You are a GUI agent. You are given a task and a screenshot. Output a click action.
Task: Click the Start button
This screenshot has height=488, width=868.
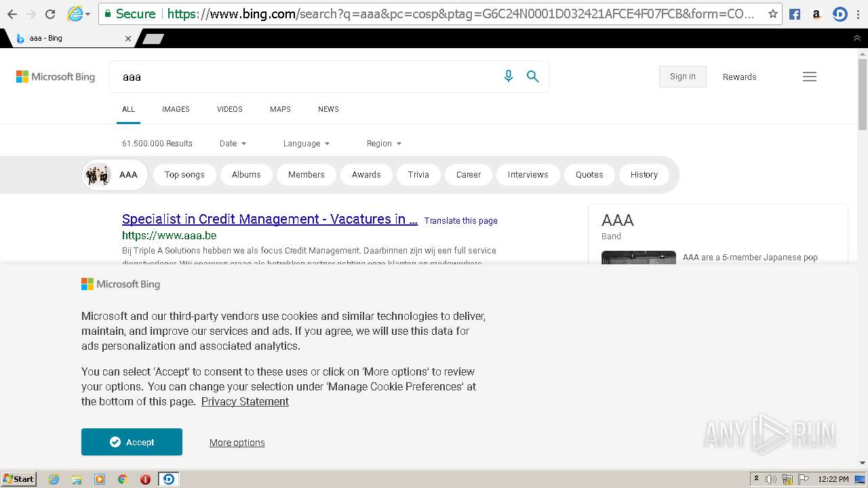click(x=19, y=479)
